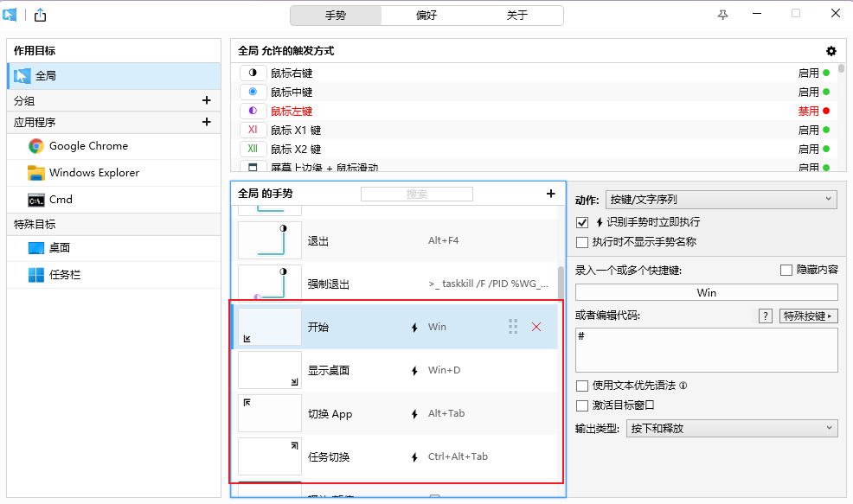Click the Win shortcut recording field

pos(707,292)
